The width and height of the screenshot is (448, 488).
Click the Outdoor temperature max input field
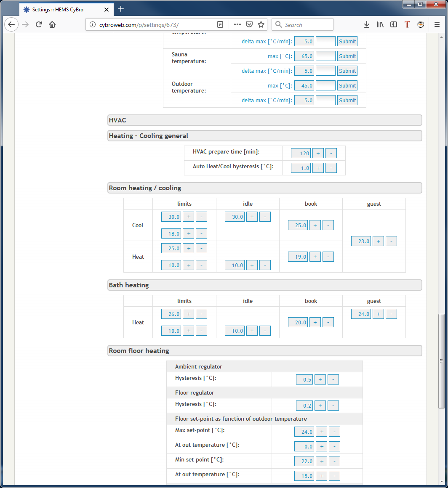point(325,85)
